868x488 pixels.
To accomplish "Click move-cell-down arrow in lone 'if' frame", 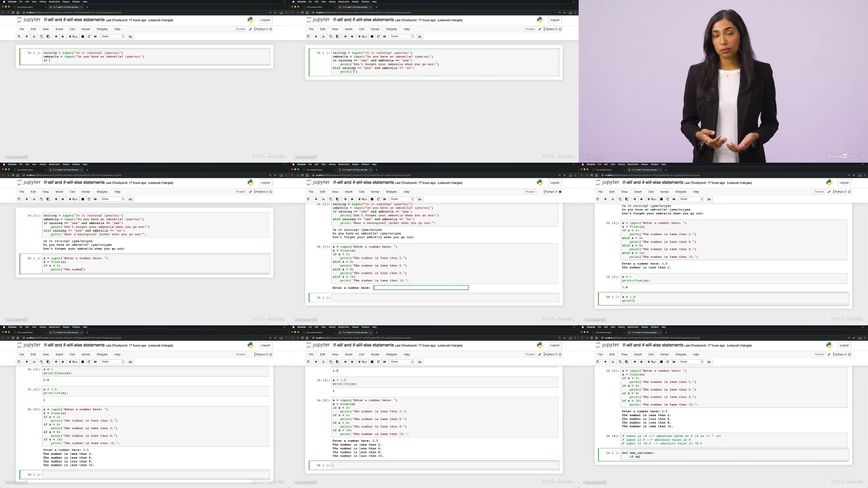I will tap(63, 36).
